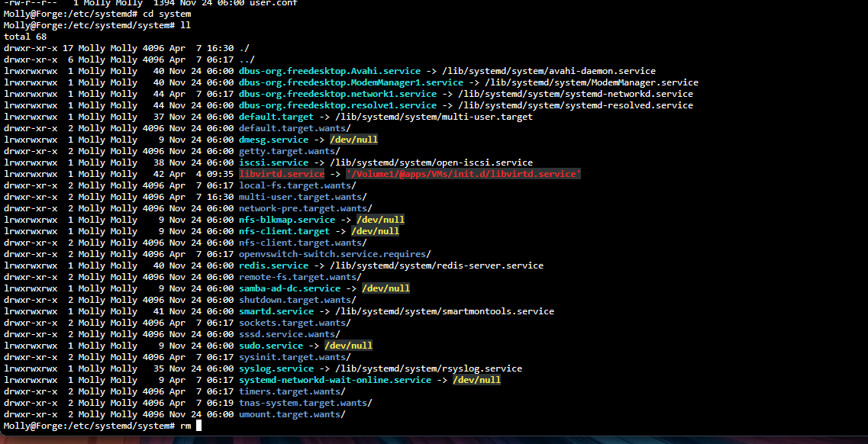This screenshot has width=868, height=444.
Task: Click redis.service filename
Action: point(273,265)
